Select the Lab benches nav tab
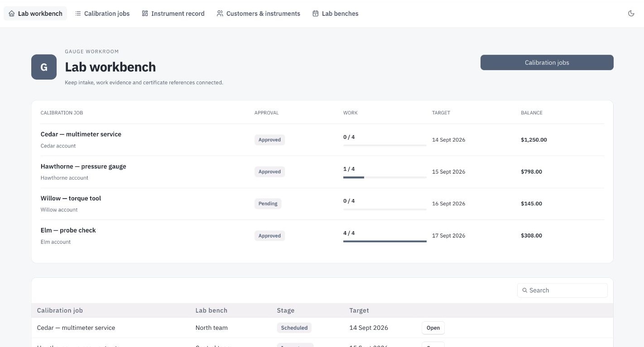This screenshot has height=347, width=644. coord(336,14)
